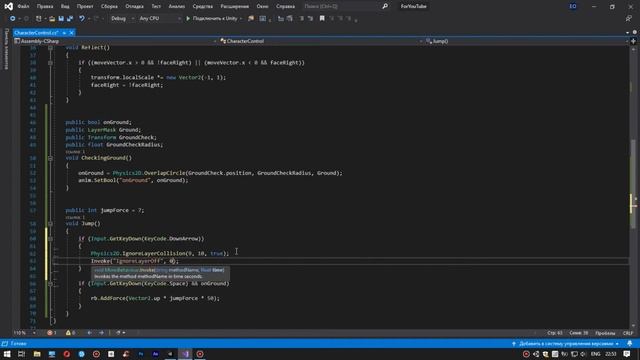640x360 pixels.
Task: Go to previous issue arrow in status strip
Action: 89,333
